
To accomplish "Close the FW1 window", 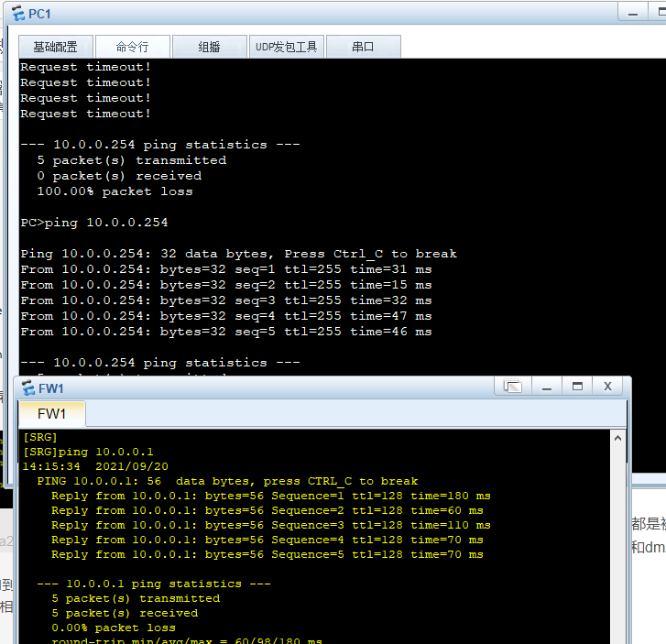I will [x=607, y=387].
